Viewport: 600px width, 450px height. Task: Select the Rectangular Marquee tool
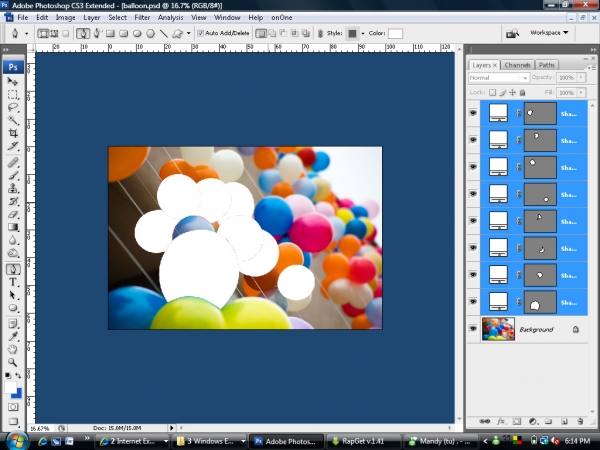(x=13, y=95)
